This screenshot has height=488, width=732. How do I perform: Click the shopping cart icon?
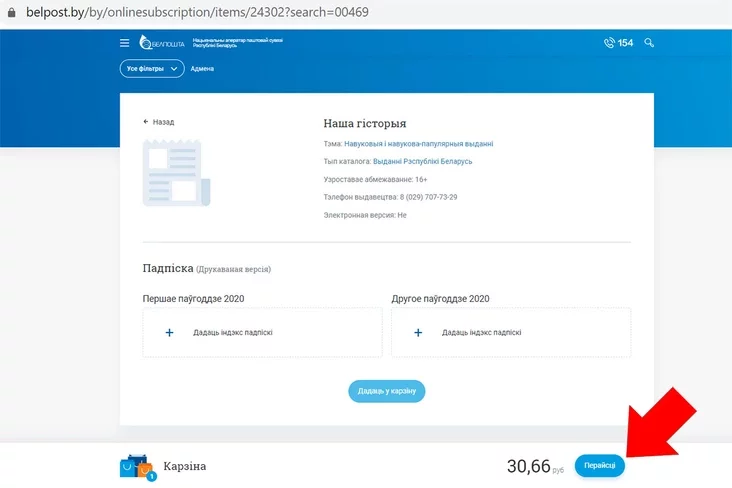click(x=138, y=467)
